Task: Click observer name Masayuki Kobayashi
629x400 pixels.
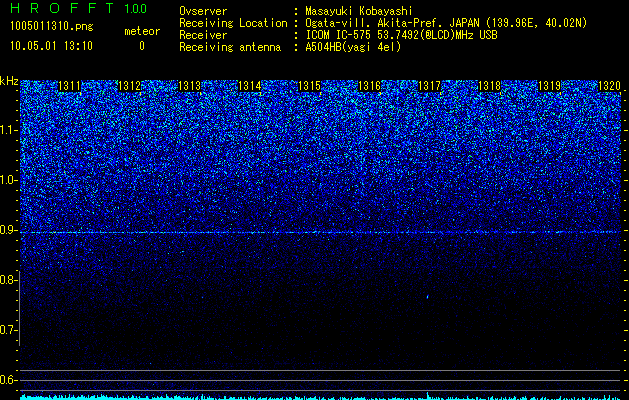Action: pyautogui.click(x=359, y=11)
